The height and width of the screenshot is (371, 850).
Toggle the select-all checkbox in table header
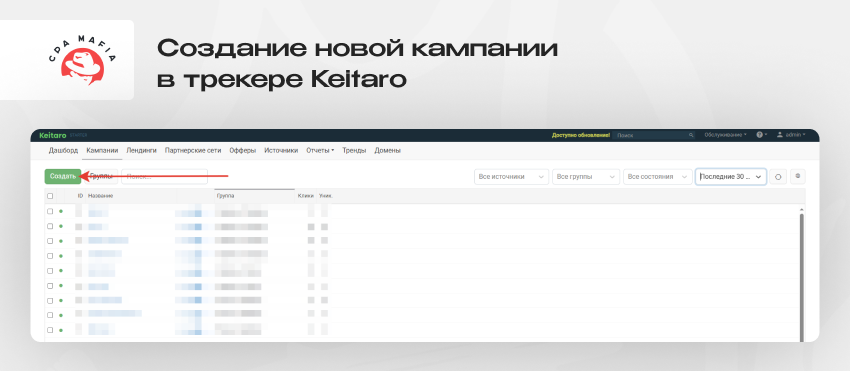tap(50, 196)
